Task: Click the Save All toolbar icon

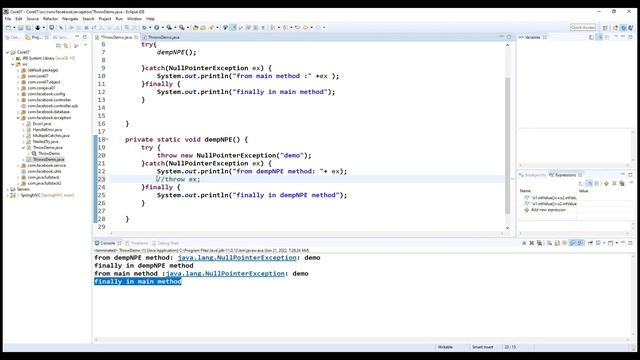Action: pyautogui.click(x=28, y=27)
